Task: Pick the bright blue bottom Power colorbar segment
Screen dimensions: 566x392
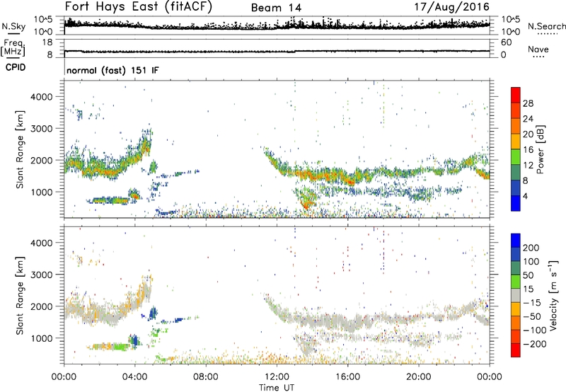Action: pos(516,203)
